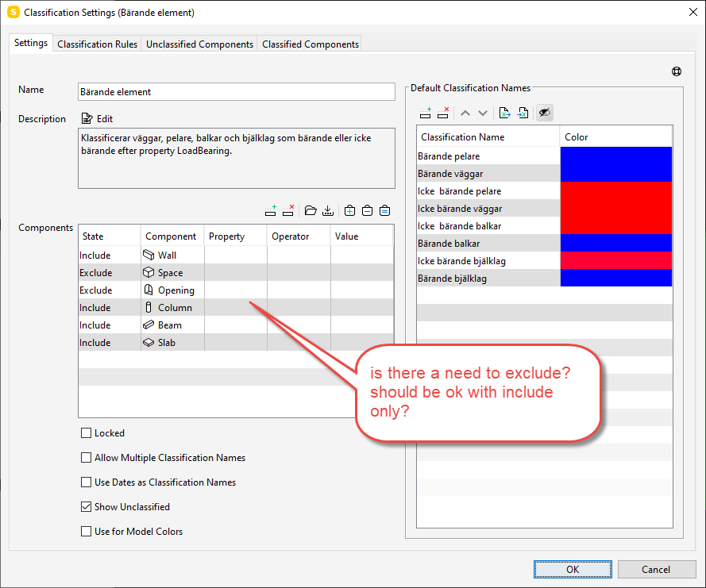Select the Icke bärande pelare row
Image resolution: width=706 pixels, height=588 pixels.
coord(544,190)
